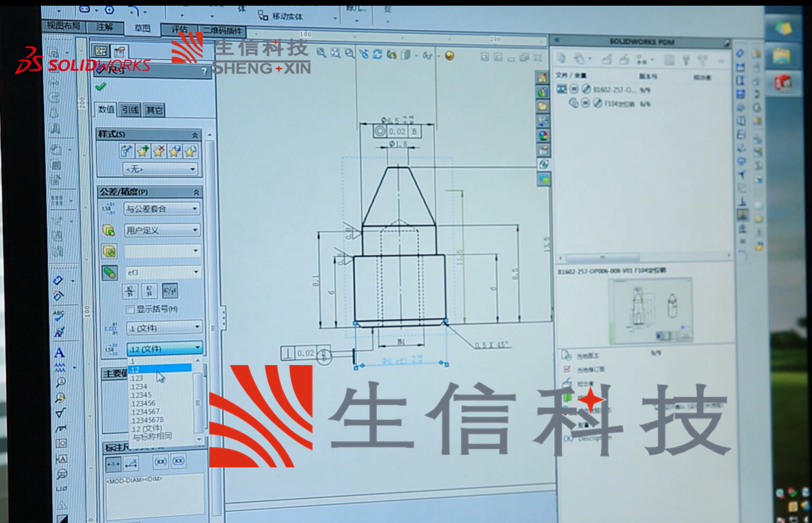Open the .1 (文件) unit precision dropdown

pyautogui.click(x=164, y=328)
